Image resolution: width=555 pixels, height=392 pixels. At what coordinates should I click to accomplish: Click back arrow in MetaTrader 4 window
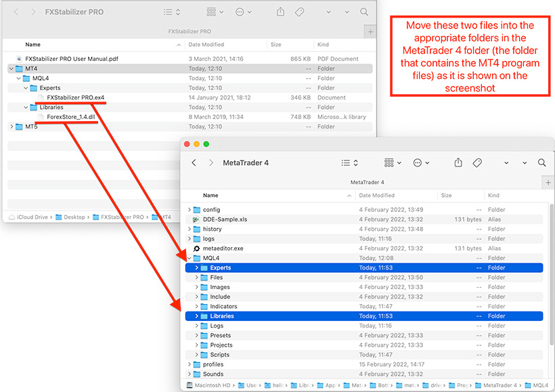coord(194,162)
